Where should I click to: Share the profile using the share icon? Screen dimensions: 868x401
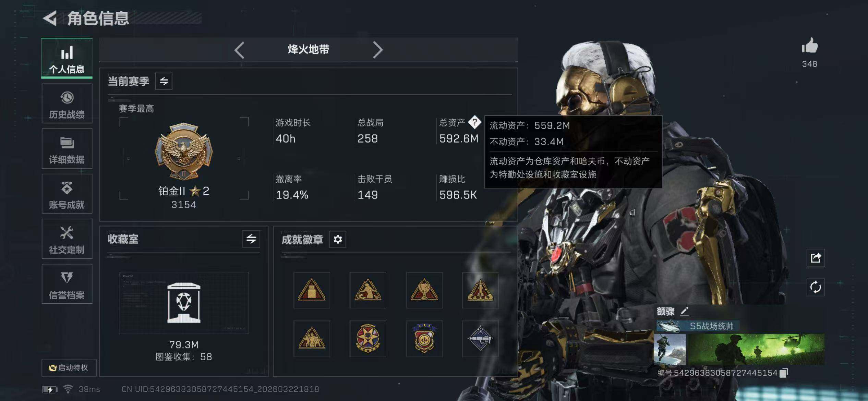coord(816,258)
